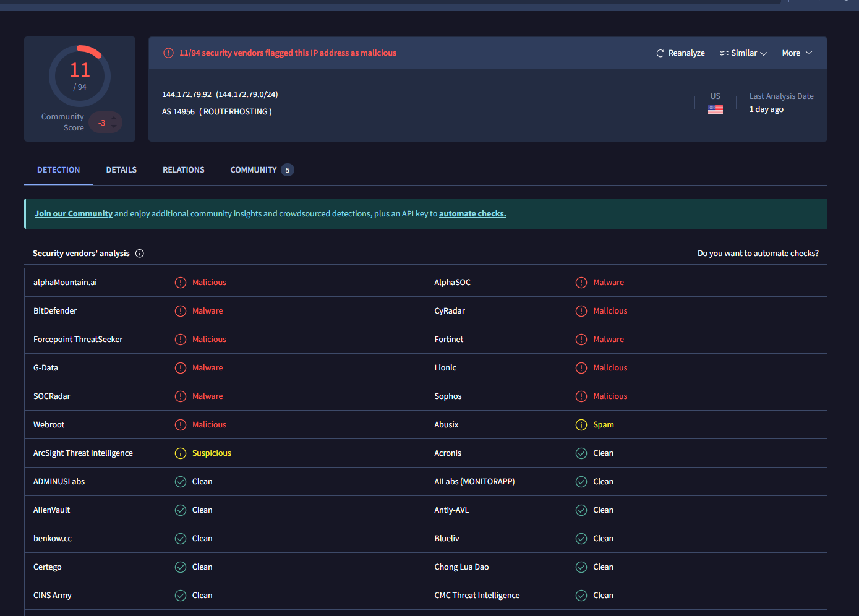Image resolution: width=859 pixels, height=616 pixels.
Task: Click the malware alert icon for G-Data
Action: tap(181, 368)
